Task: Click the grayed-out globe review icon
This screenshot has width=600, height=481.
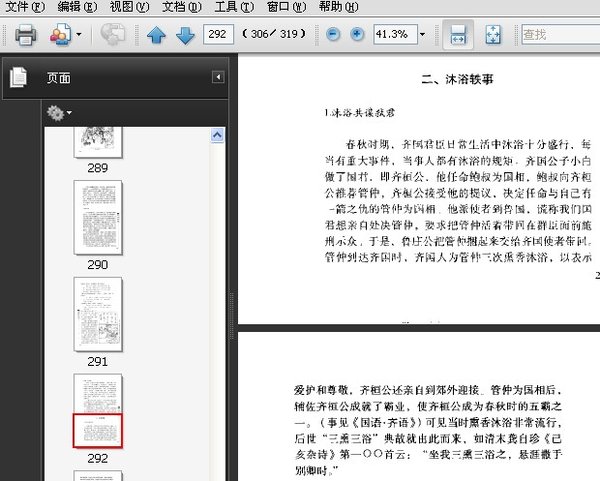Action: pyautogui.click(x=113, y=34)
